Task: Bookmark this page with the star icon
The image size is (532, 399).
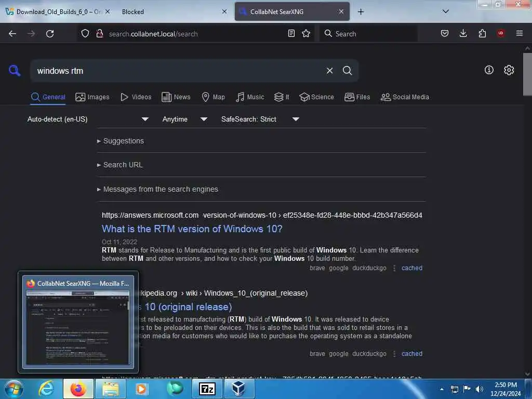Action: click(x=306, y=33)
